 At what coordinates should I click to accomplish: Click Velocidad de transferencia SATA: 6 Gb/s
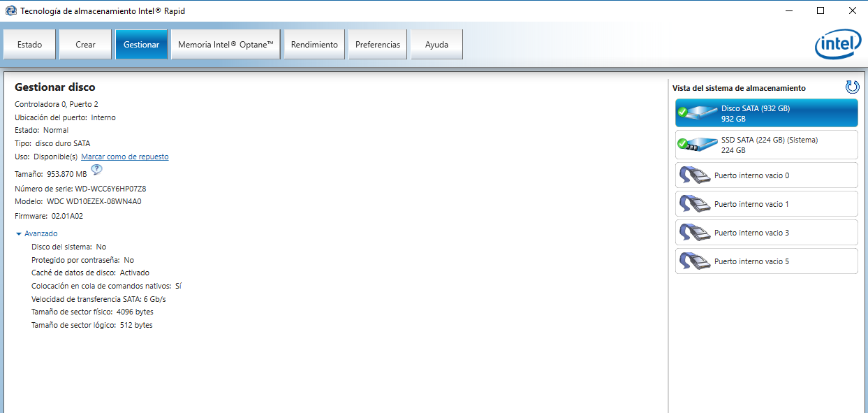pyautogui.click(x=98, y=299)
